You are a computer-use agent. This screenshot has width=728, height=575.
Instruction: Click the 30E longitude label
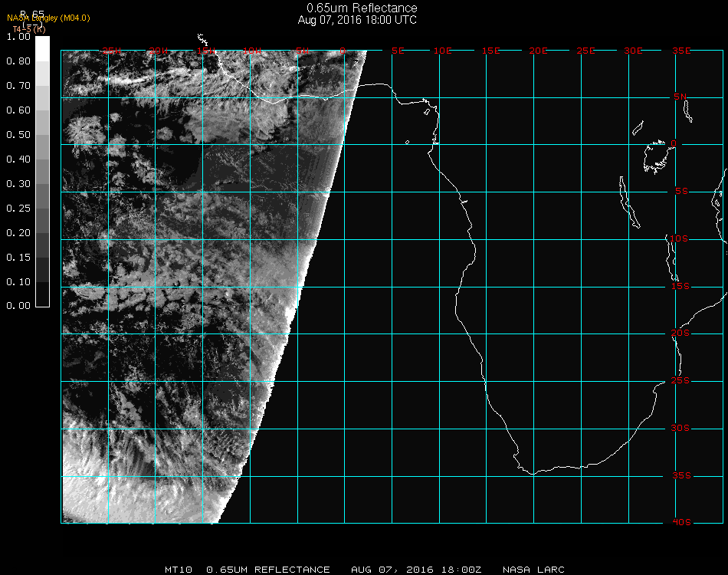point(633,51)
